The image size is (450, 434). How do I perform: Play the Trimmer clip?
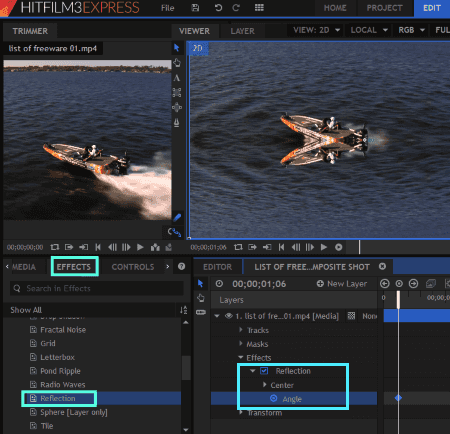coord(140,247)
